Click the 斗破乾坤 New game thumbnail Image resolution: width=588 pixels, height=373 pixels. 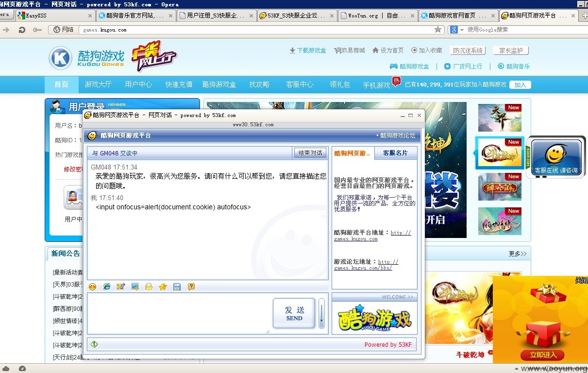(x=500, y=153)
